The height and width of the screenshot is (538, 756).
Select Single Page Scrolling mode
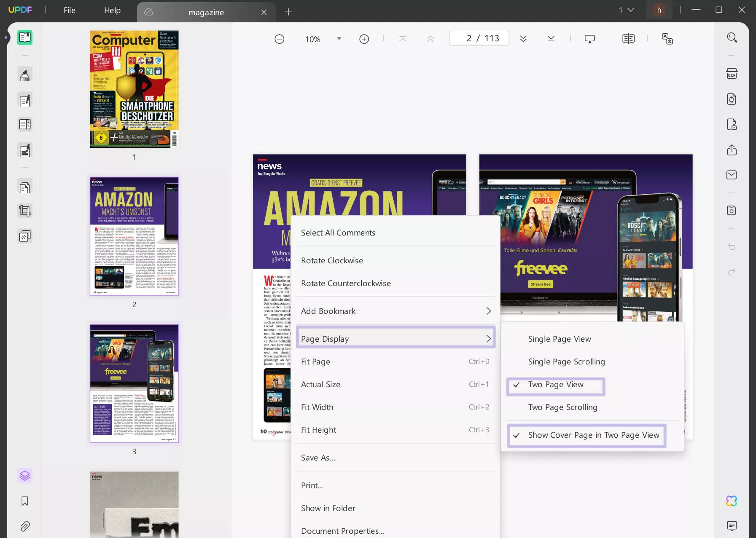(566, 362)
